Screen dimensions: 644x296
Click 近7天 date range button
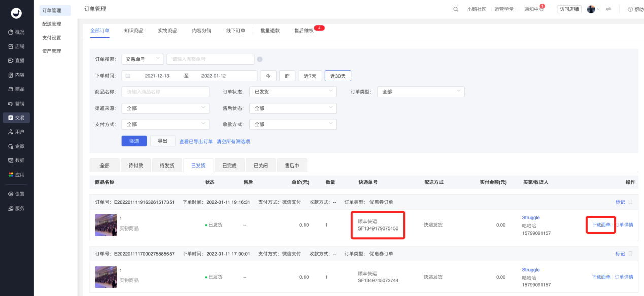coord(310,76)
